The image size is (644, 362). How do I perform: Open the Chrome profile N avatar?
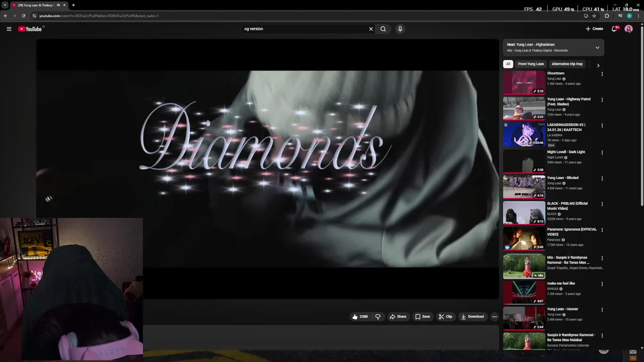tap(629, 16)
